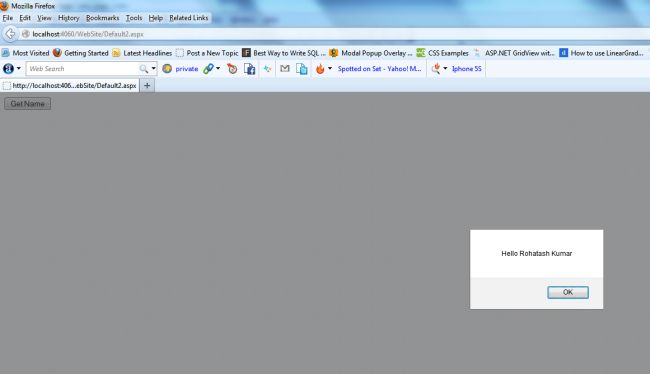Open Best Way to Write SQL bookmark

284,53
